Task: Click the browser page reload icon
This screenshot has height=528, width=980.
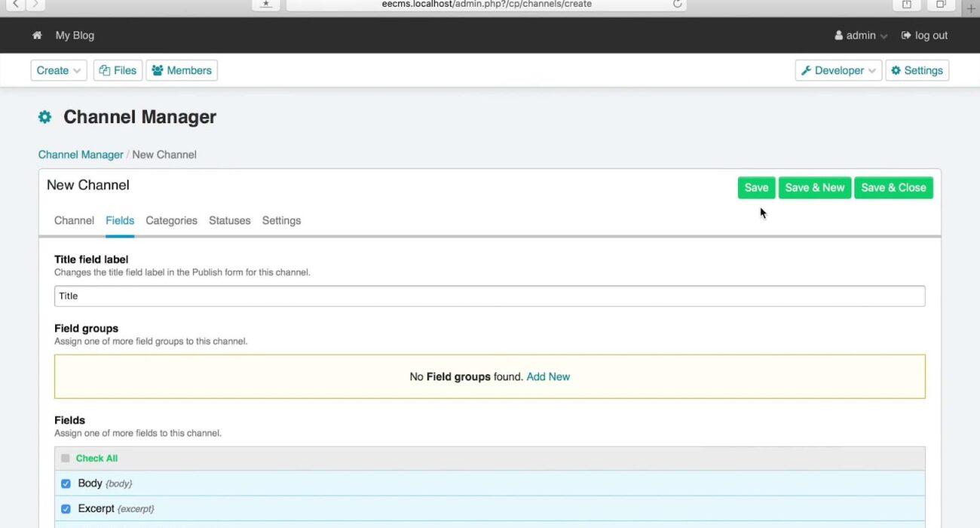Action: point(678,4)
